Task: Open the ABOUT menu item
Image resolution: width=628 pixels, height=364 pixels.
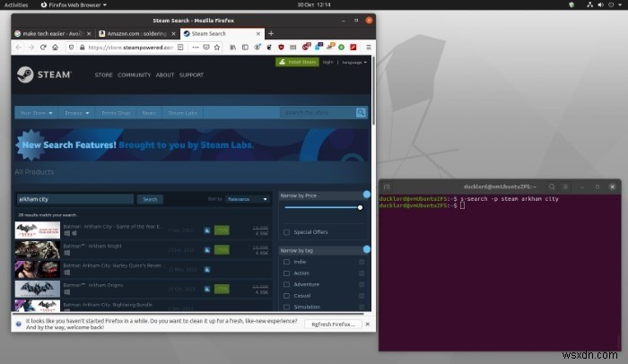Action: tap(165, 75)
